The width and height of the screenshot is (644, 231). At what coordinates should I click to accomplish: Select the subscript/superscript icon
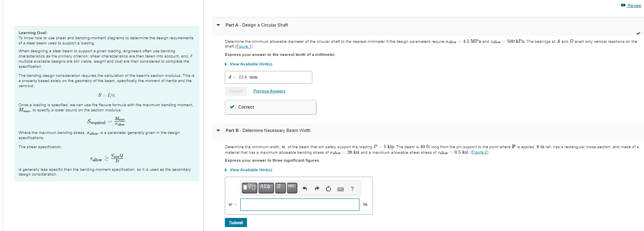(x=280, y=188)
